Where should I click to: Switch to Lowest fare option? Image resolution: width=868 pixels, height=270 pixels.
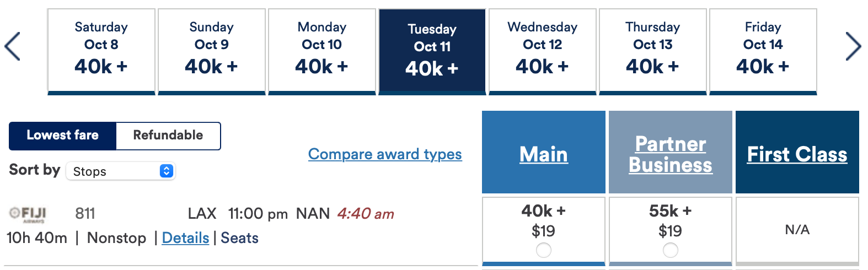pyautogui.click(x=63, y=136)
